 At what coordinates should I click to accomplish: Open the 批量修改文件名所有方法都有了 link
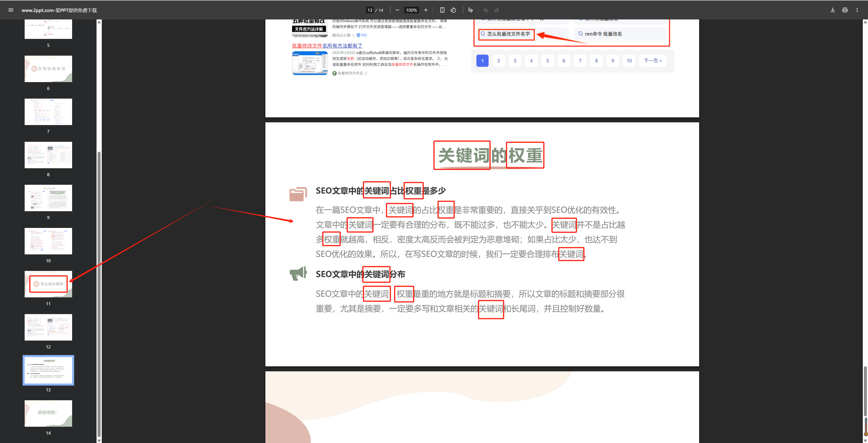(327, 45)
